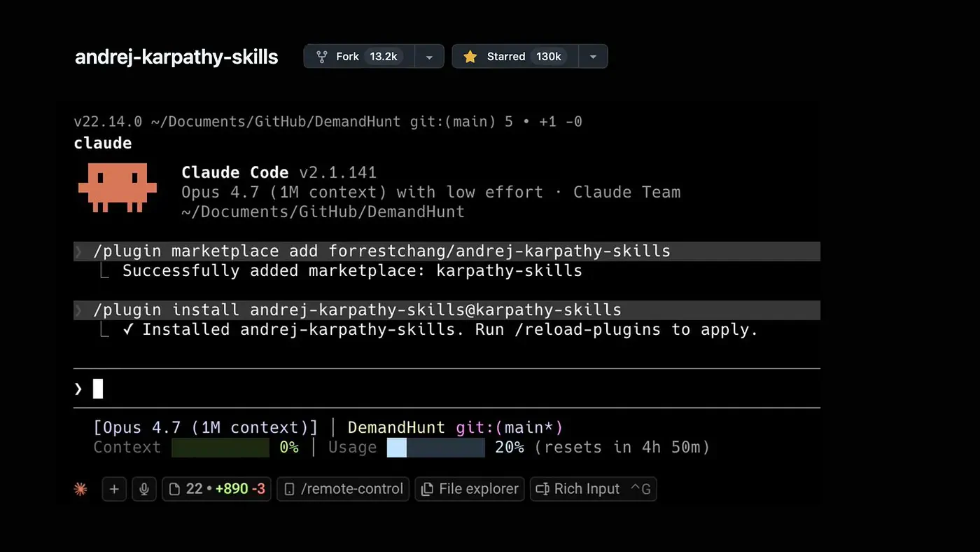
Task: Click the '[Opus 4.7 (1M context)]' status text
Action: pyautogui.click(x=206, y=427)
